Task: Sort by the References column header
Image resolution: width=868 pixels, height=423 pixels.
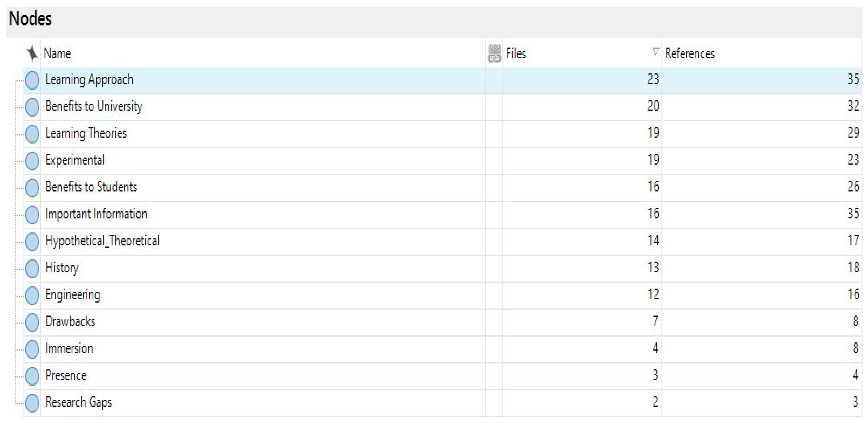Action: click(x=689, y=53)
